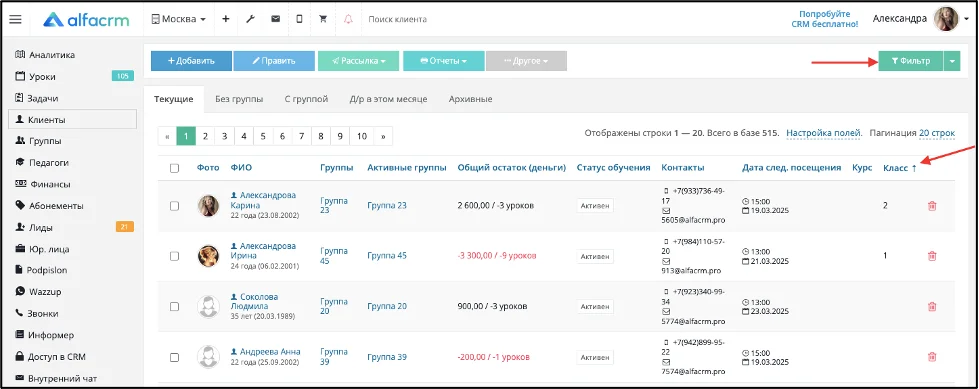Image resolution: width=979 pixels, height=389 pixels.
Task: Switch to the Архивные tab
Action: click(x=471, y=99)
